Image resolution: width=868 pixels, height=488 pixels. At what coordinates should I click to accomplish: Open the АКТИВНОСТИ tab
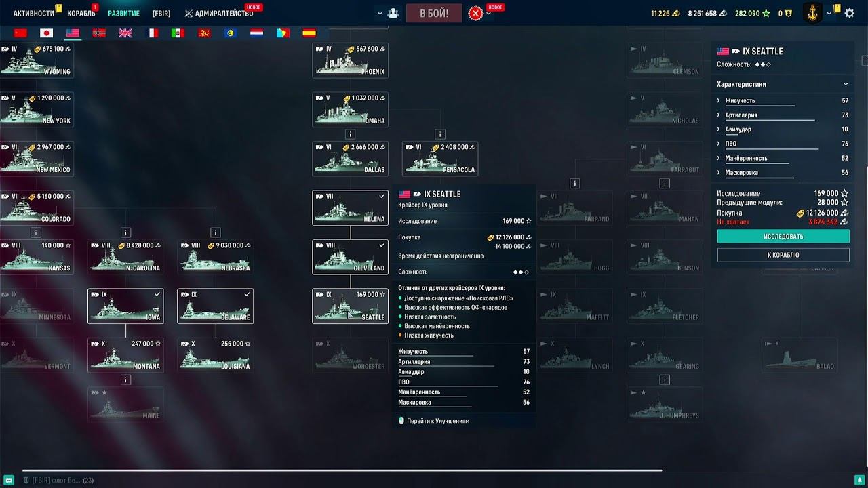coord(34,14)
